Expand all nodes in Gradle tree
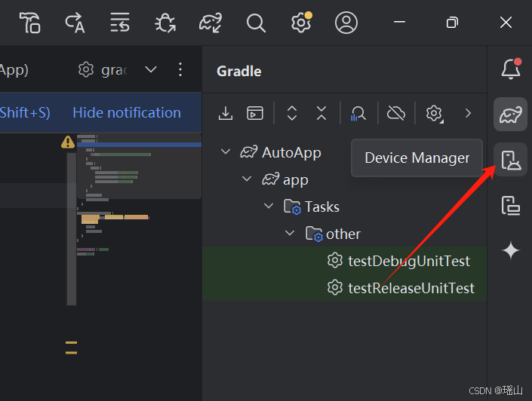This screenshot has height=401, width=532. (292, 113)
